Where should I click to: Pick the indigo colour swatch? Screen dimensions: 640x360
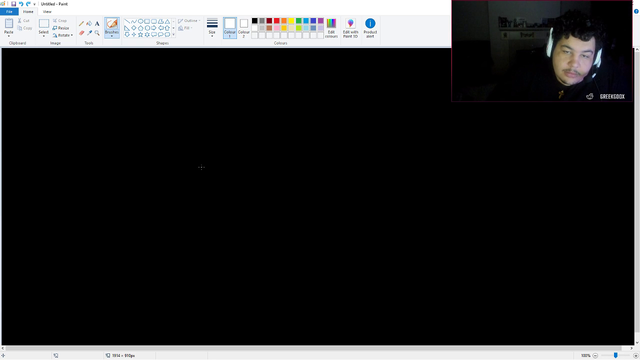click(x=313, y=21)
